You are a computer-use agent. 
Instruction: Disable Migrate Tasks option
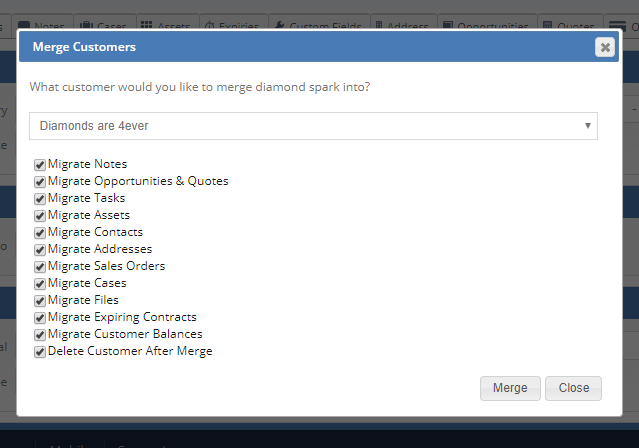[40, 199]
